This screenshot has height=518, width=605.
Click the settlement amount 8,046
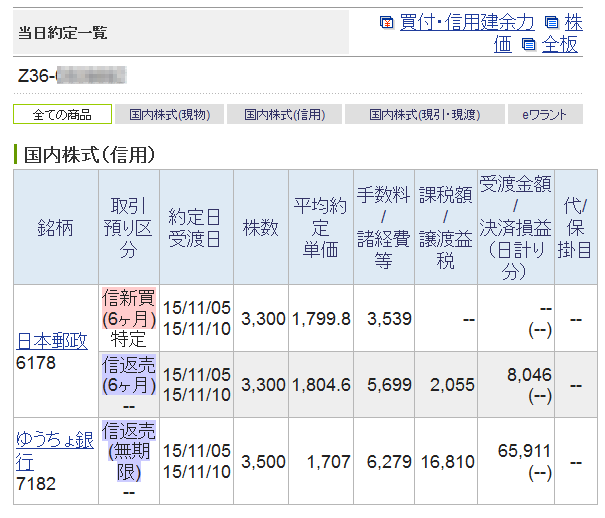click(x=529, y=375)
